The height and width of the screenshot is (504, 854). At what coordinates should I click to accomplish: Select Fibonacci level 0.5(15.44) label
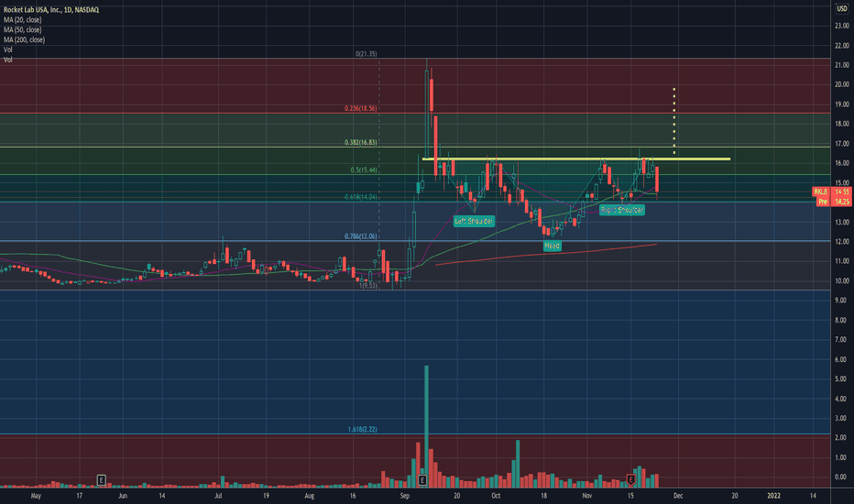coord(364,170)
